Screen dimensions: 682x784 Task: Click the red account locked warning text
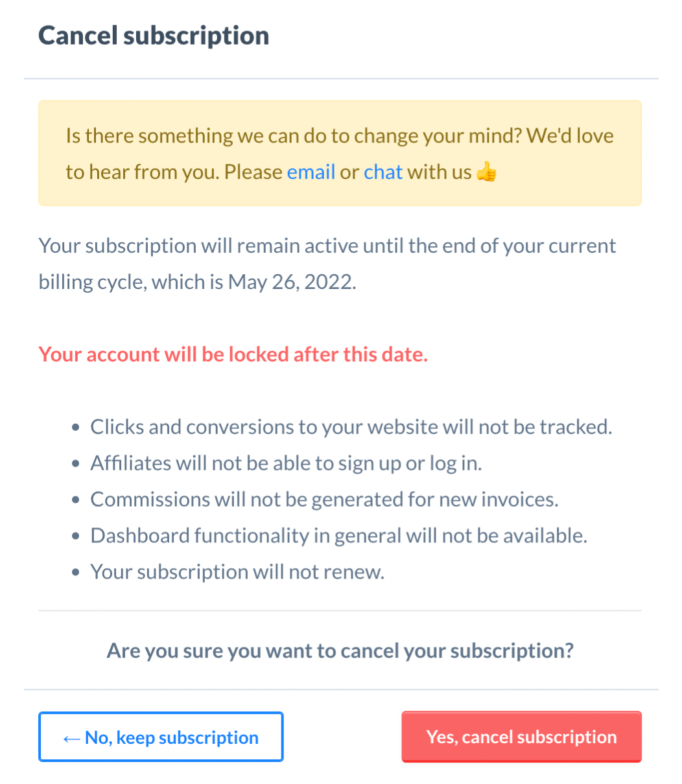coord(233,354)
